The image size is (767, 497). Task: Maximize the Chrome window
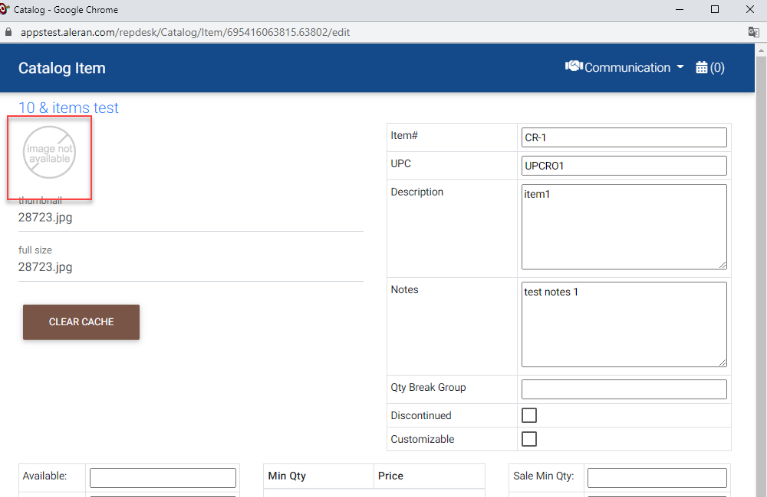pos(715,9)
